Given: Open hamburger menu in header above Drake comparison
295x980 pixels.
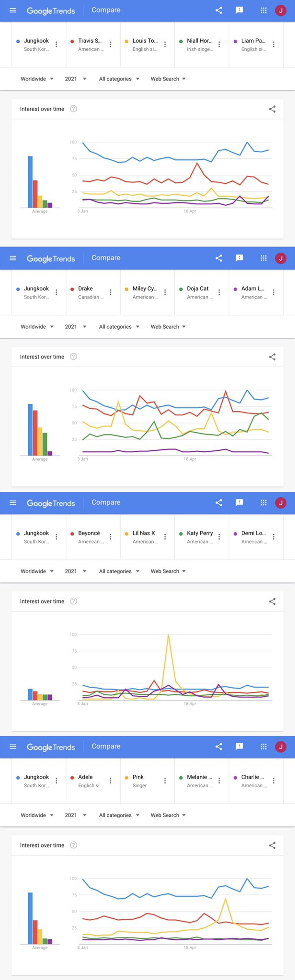Looking at the screenshot, I should pyautogui.click(x=13, y=258).
